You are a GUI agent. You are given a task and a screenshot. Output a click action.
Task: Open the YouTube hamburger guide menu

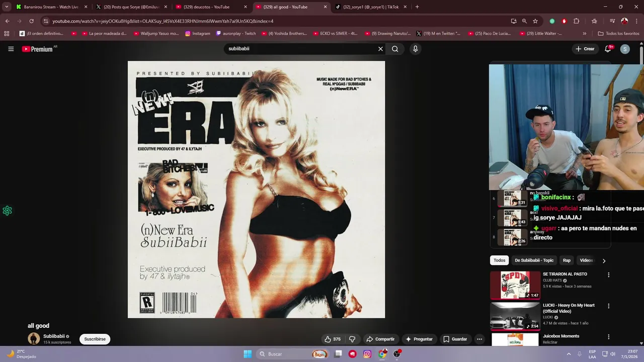click(x=11, y=49)
